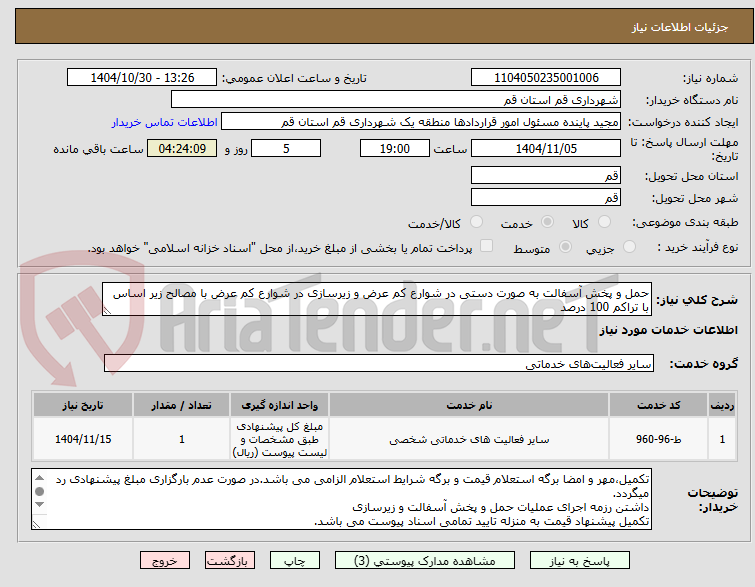Click scroll down arrow in buyer notes
755x587 pixels.
click(x=39, y=504)
